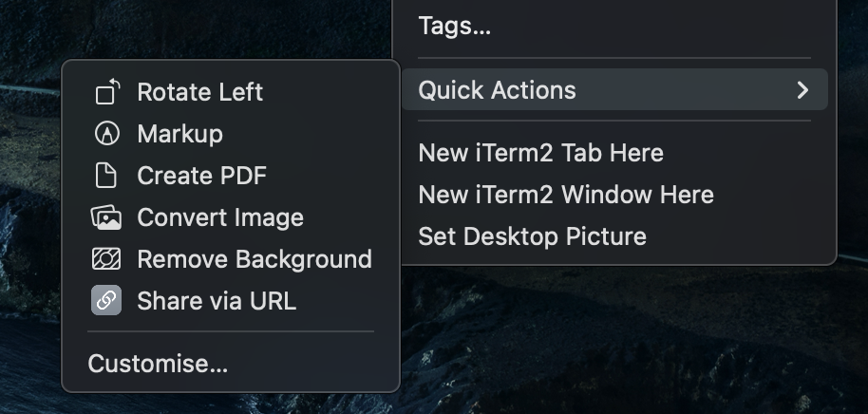Pick the Create PDF text label
Image resolution: width=868 pixels, height=414 pixels.
pyautogui.click(x=201, y=176)
